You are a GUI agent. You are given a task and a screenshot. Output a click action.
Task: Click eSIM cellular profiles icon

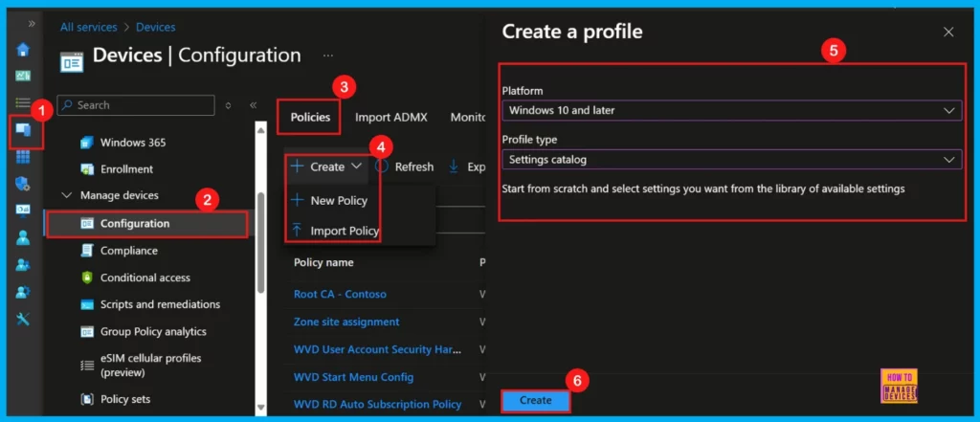87,366
